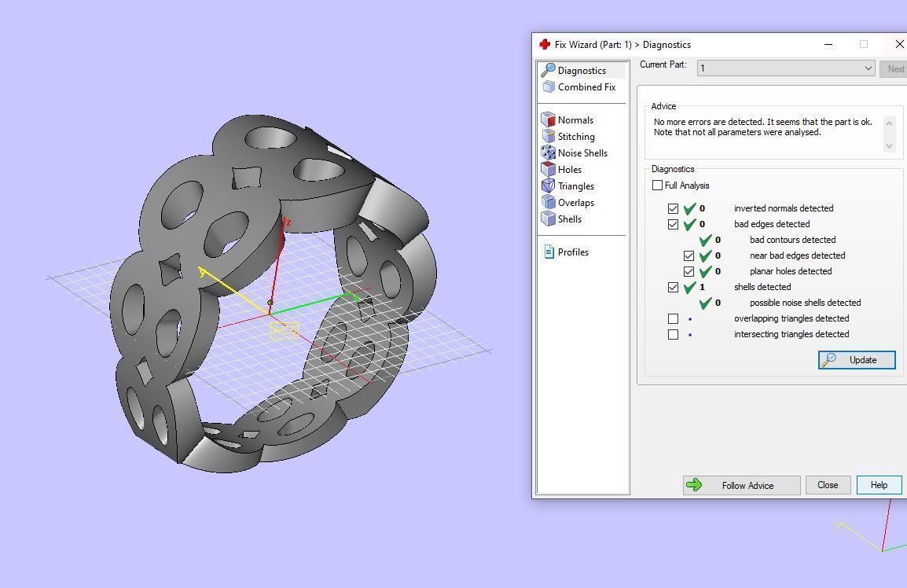Click the magnifier icon on Update button
Screen dimensions: 907x588
click(829, 359)
